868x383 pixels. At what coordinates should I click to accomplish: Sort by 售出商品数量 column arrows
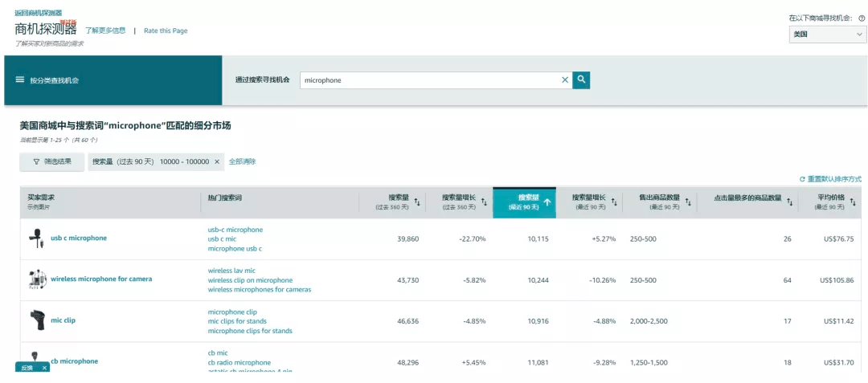pos(688,202)
